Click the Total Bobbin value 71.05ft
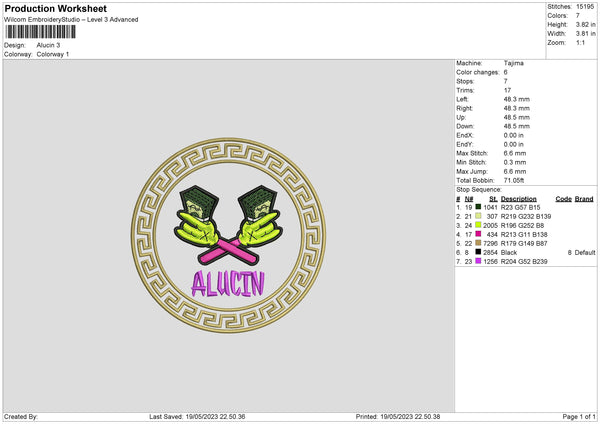The image size is (600, 424). point(514,180)
